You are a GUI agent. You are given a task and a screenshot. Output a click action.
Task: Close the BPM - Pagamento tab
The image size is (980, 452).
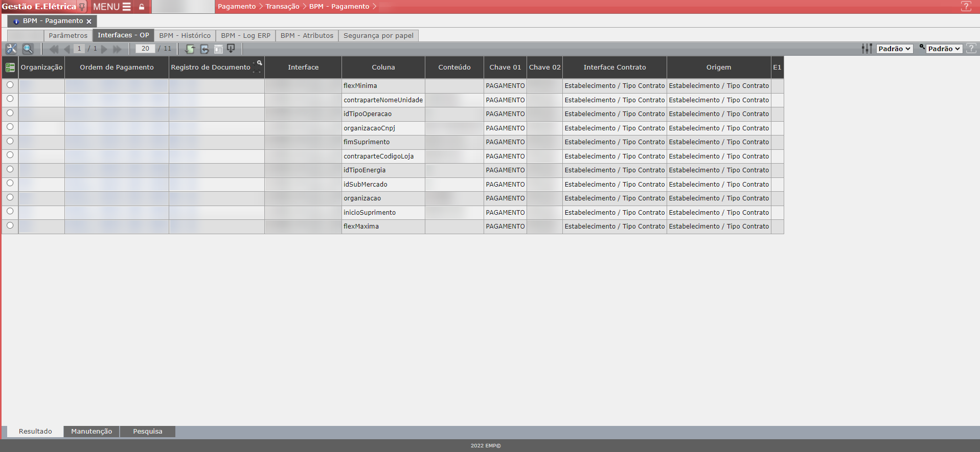(x=89, y=21)
